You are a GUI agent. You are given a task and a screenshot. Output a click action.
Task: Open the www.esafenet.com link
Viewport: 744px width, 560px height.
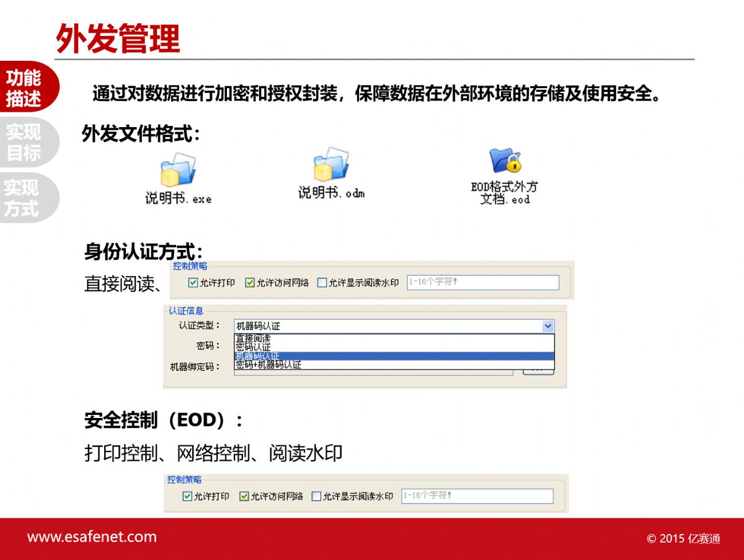(92, 537)
